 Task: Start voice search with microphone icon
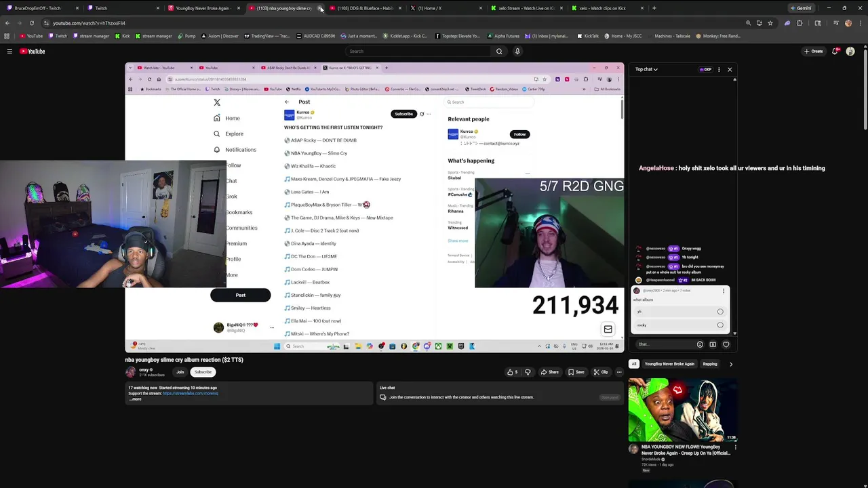point(517,52)
